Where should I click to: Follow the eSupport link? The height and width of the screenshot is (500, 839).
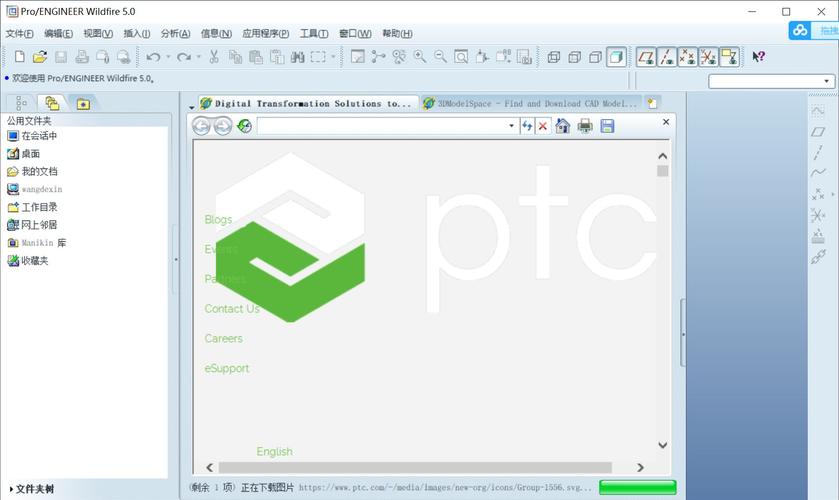(x=227, y=368)
